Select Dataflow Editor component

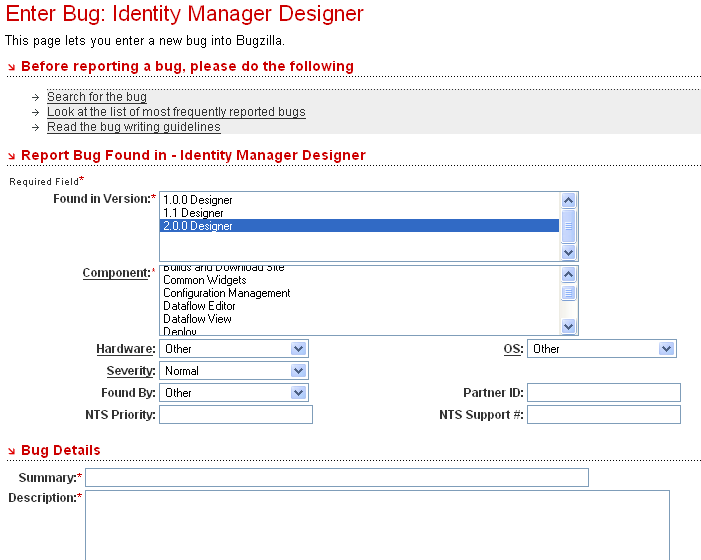click(199, 306)
